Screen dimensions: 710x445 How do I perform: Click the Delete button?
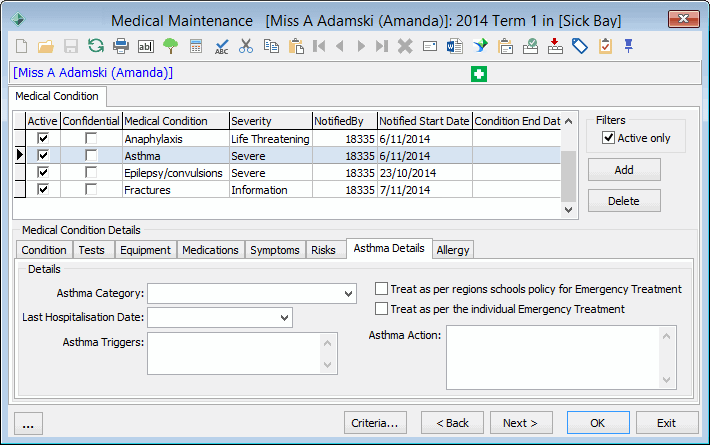(624, 201)
